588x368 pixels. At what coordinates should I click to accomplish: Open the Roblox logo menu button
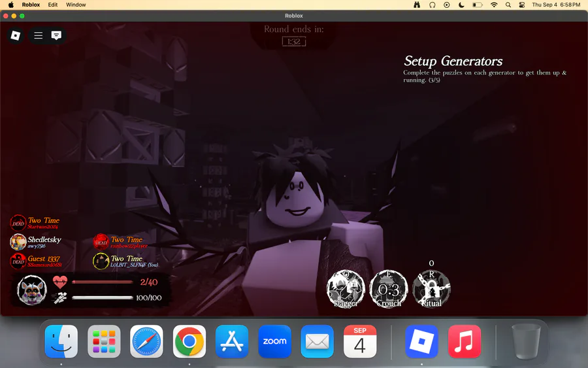point(16,36)
